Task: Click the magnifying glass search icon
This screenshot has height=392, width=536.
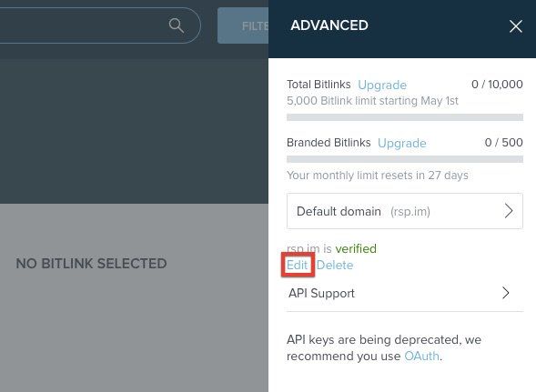Action: [x=177, y=25]
